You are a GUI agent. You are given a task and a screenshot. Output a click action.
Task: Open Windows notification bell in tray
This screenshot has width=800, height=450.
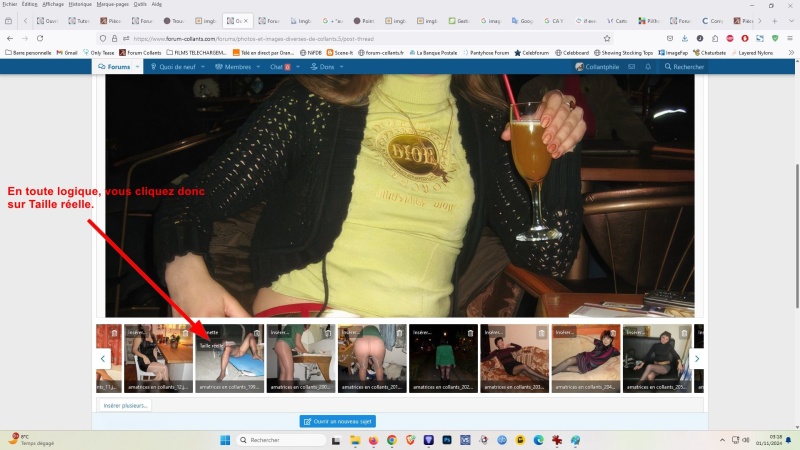click(788, 440)
